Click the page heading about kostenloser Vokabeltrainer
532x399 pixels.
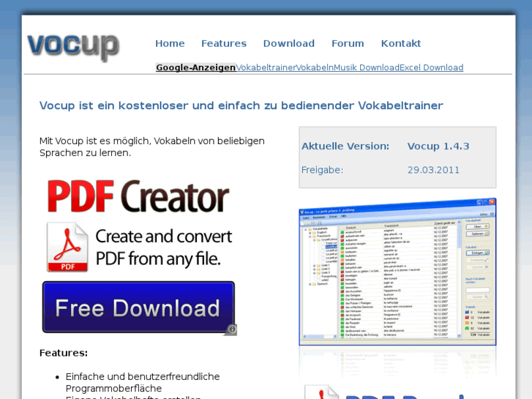tap(241, 105)
